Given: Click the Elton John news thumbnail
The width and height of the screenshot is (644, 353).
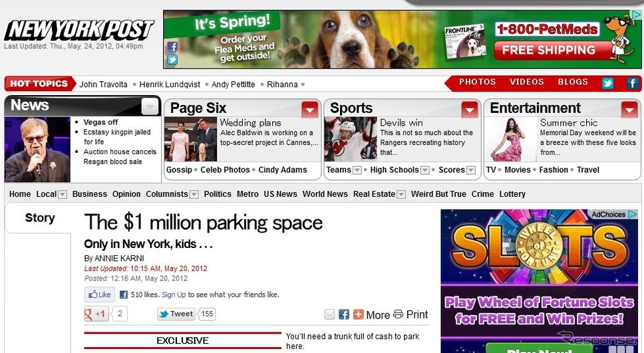Looking at the screenshot, I should [x=37, y=150].
